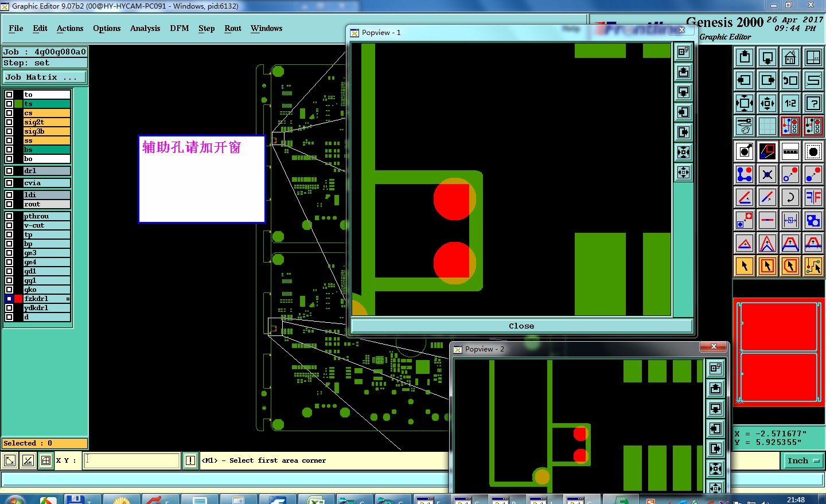This screenshot has width=826, height=504.
Task: Click the Windows Start button on taskbar
Action: coord(15,499)
